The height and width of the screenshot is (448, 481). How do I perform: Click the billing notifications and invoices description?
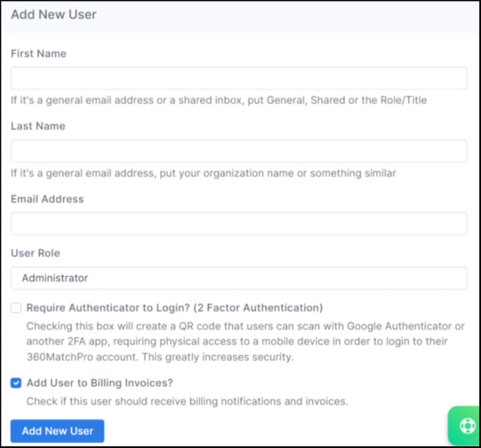[x=187, y=401]
